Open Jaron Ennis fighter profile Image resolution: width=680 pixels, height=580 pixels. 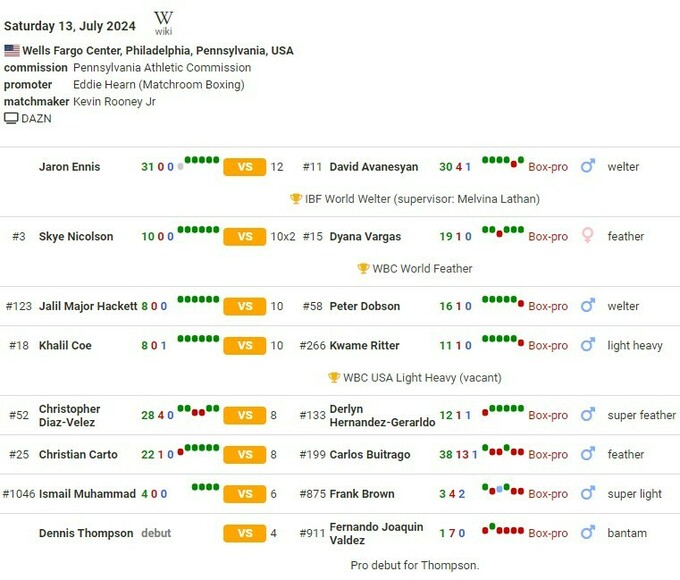pyautogui.click(x=69, y=167)
